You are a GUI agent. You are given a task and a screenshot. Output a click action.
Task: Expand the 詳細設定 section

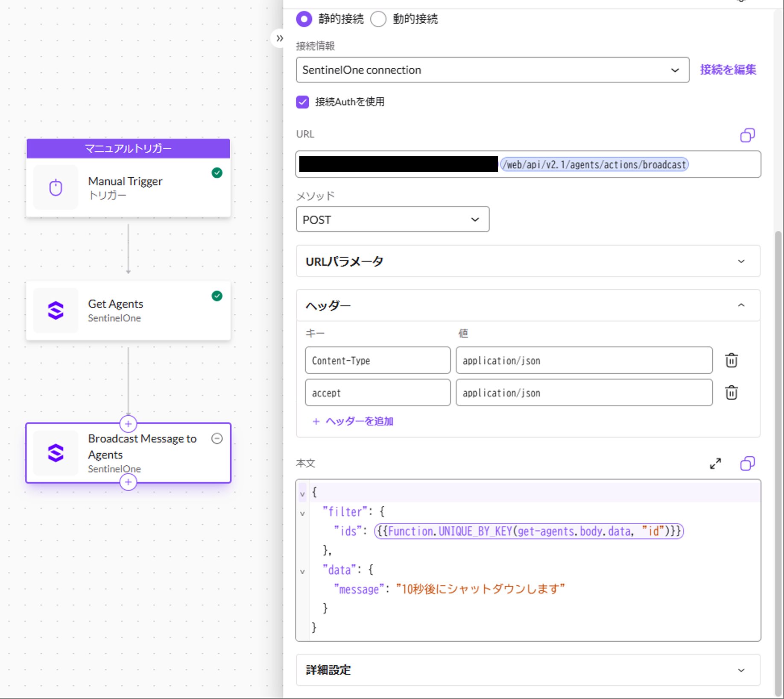click(528, 670)
